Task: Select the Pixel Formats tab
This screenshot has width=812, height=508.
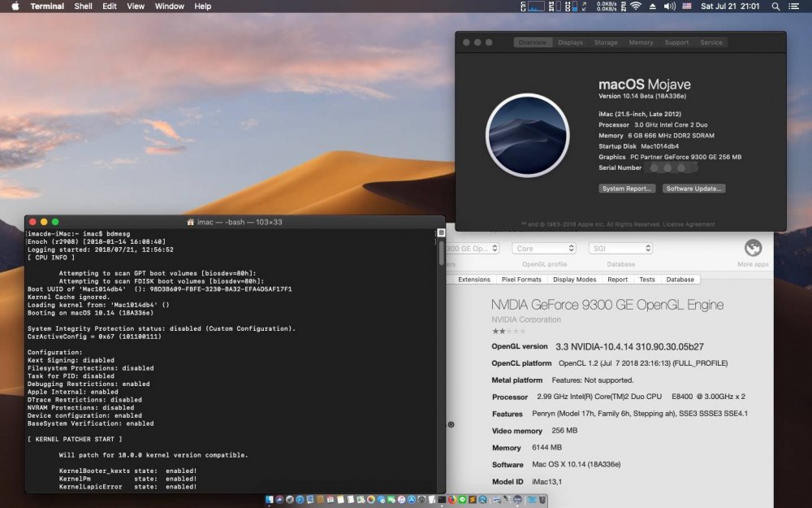Action: tap(521, 280)
